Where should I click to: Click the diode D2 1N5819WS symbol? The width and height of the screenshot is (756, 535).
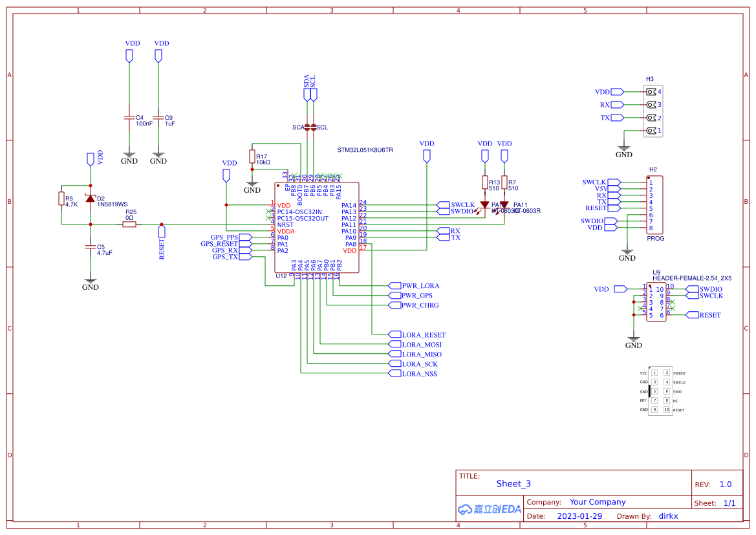coord(91,199)
